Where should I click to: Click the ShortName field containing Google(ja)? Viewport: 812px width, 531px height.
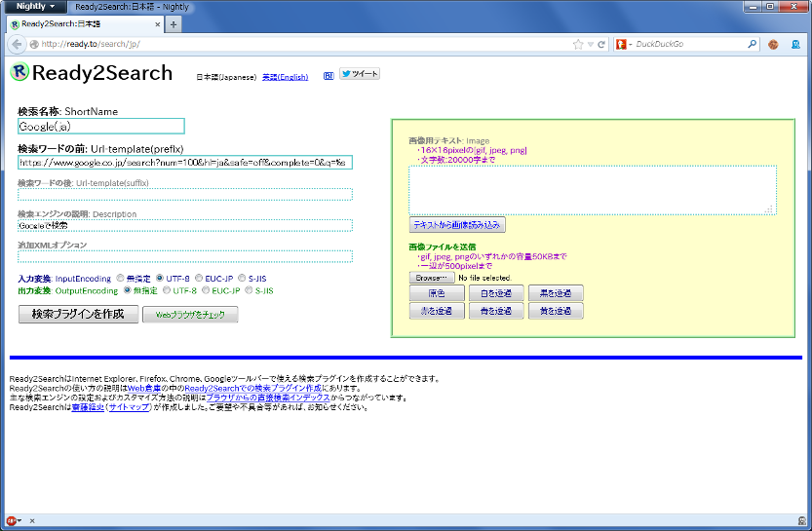point(101,127)
